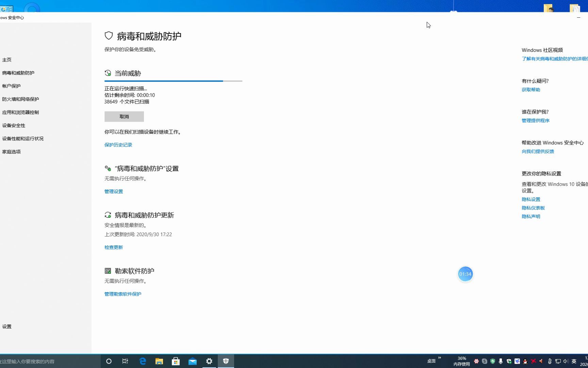Screen dimensions: 588x368
Task: Click the gear icon beside "病毒和威胁防护"设置
Action: click(108, 168)
